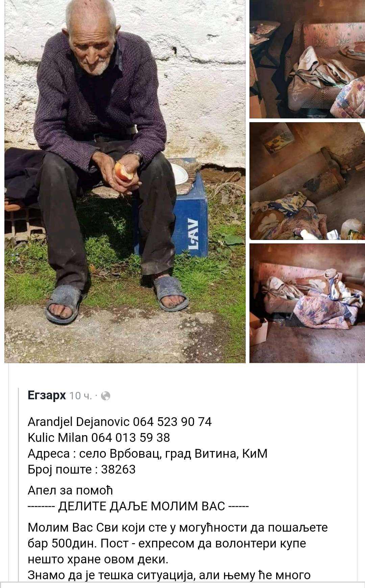Viewport: 365px width, 588px height.
Task: Select the name Arandjel Dejanovic
Action: (x=79, y=422)
